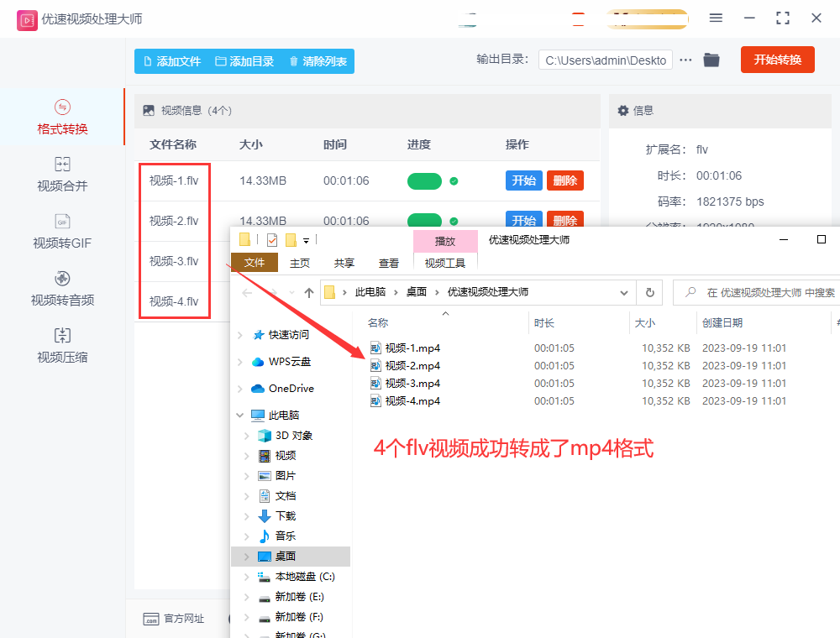Click the 添加目录 add folder button
Screen dimensions: 840x638
pyautogui.click(x=244, y=61)
